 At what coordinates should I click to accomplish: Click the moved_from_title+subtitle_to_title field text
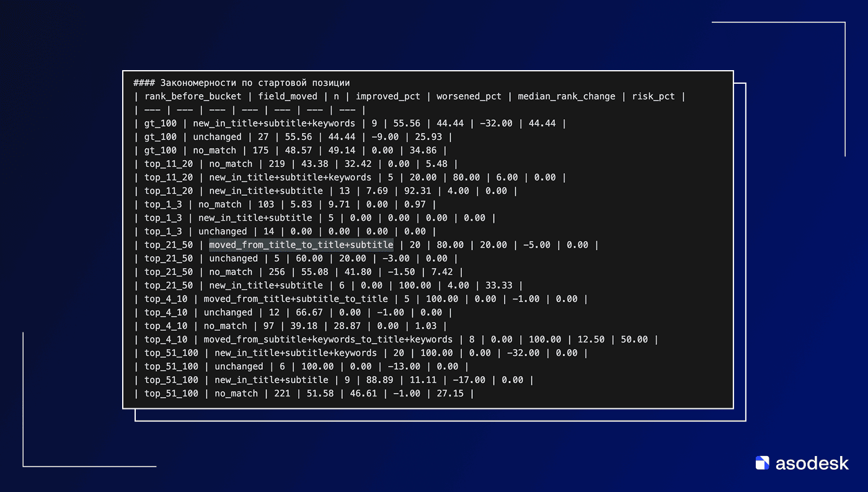point(296,299)
